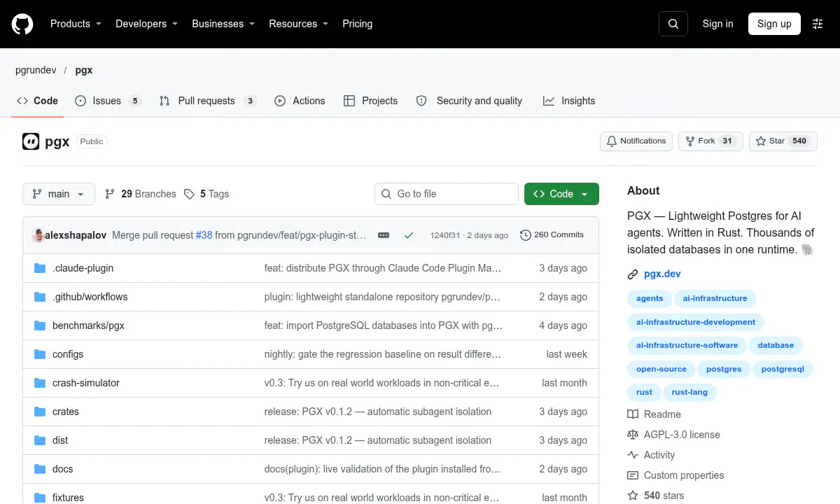The height and width of the screenshot is (504, 840).
Task: Click into the Go to file field
Action: coord(447,194)
